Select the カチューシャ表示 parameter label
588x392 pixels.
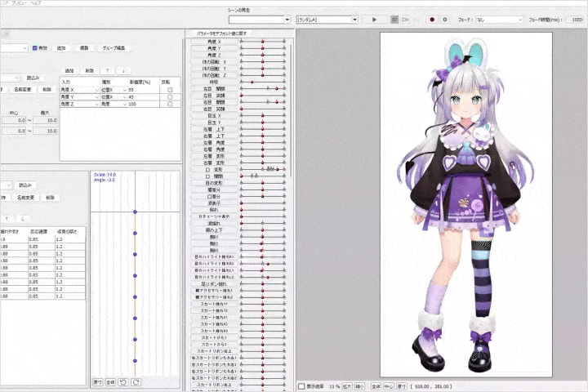tap(214, 216)
